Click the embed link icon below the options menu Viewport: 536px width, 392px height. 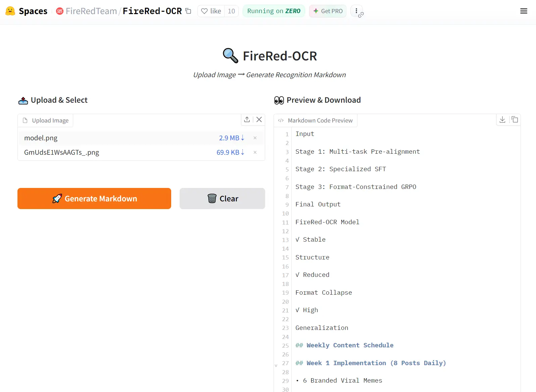(361, 15)
